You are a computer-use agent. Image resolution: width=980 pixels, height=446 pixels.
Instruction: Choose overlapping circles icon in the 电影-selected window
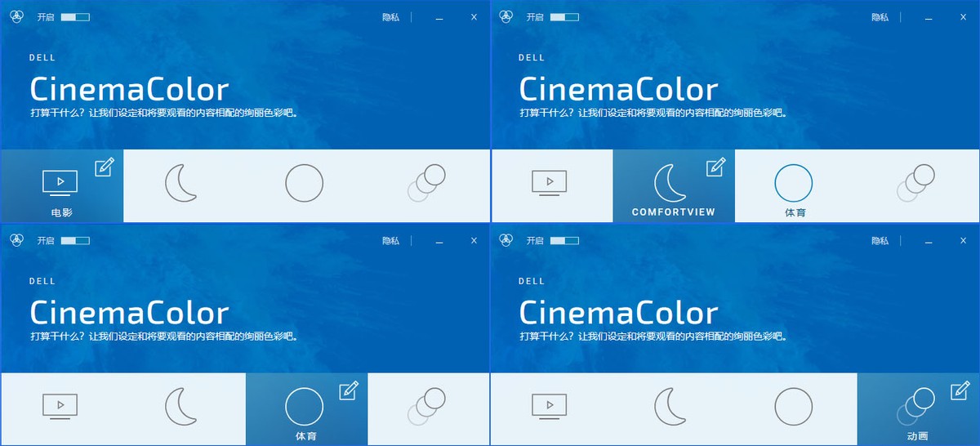tap(426, 183)
